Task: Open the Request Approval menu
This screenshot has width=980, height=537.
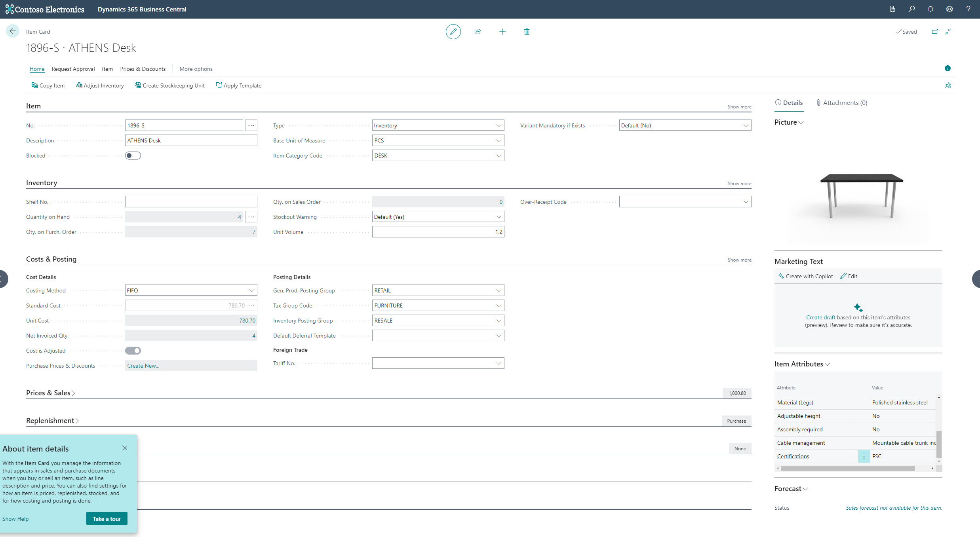Action: click(73, 69)
